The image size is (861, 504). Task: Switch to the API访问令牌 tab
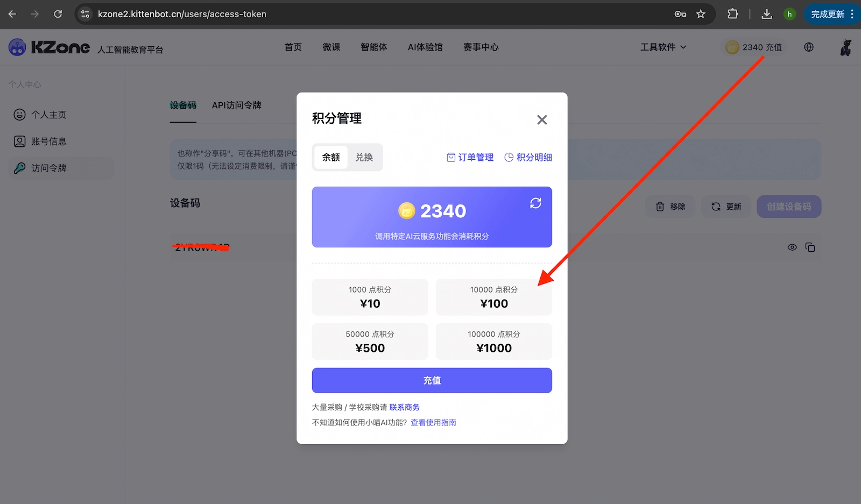pyautogui.click(x=236, y=105)
